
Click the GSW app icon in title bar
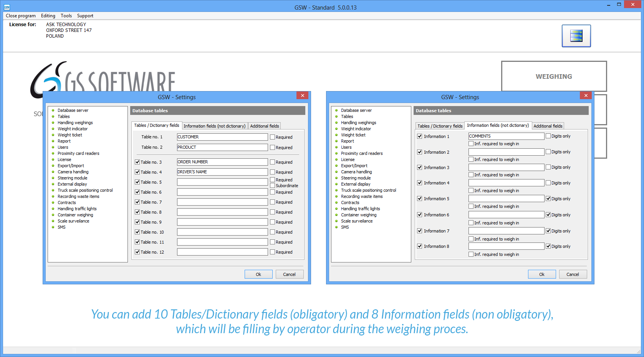[x=7, y=7]
